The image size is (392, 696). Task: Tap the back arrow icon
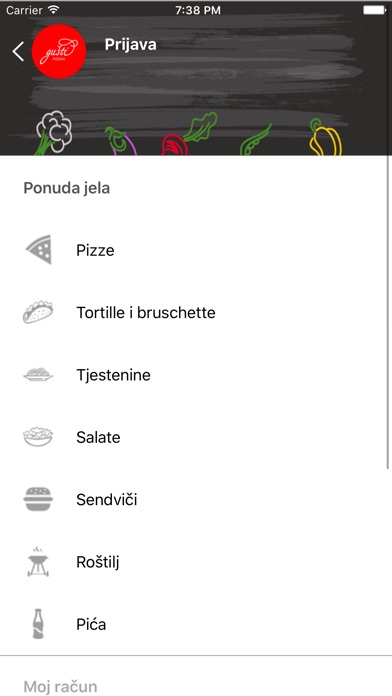click(x=18, y=51)
